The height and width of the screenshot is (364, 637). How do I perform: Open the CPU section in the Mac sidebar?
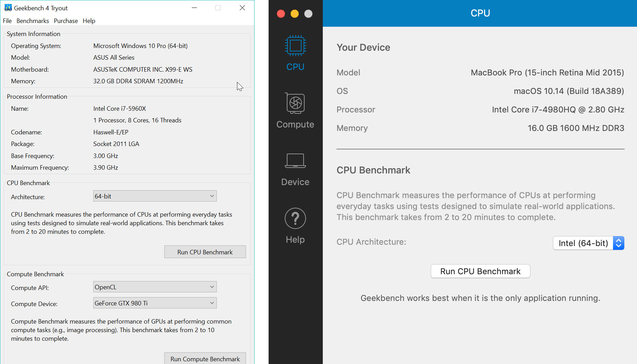click(295, 53)
